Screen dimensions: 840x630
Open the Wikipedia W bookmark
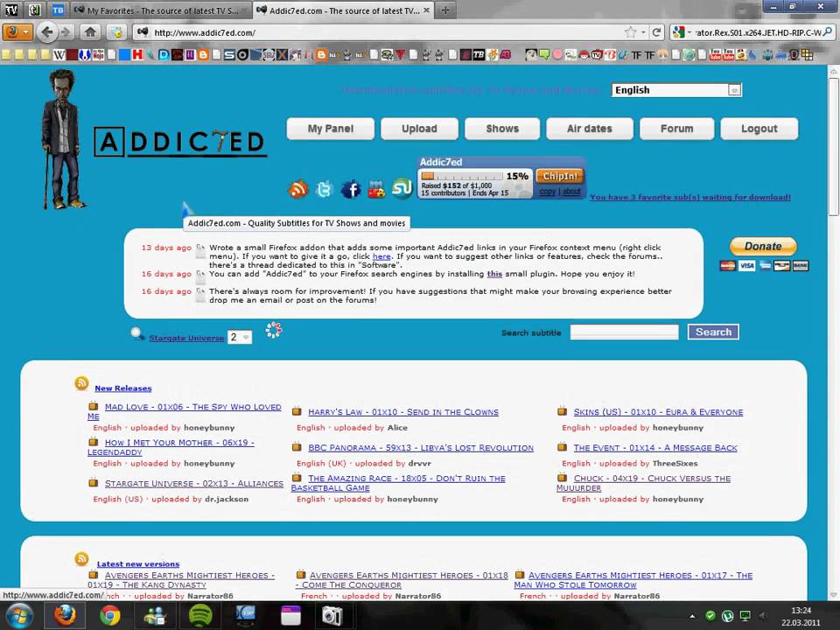(x=59, y=54)
